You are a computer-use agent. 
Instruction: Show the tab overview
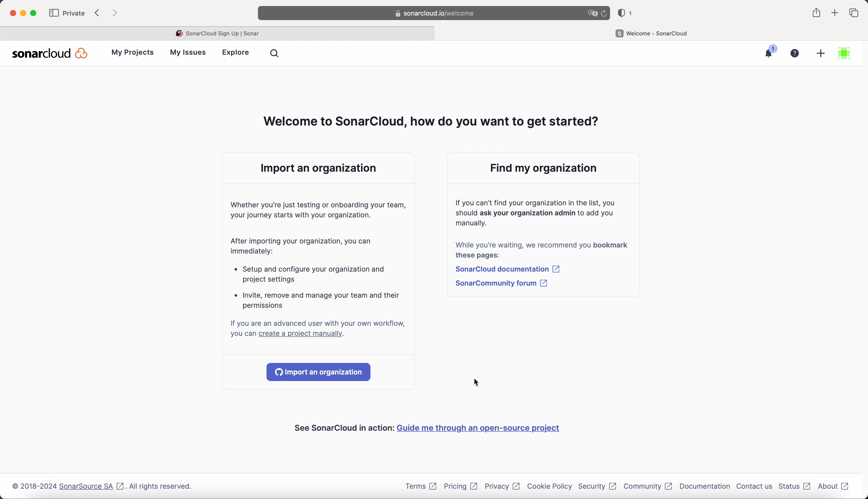coord(854,13)
